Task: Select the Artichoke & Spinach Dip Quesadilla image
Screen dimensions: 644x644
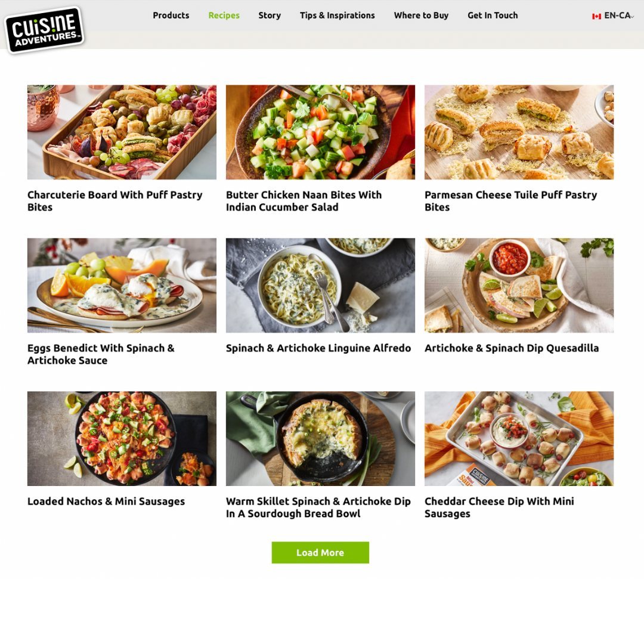Action: tap(519, 286)
